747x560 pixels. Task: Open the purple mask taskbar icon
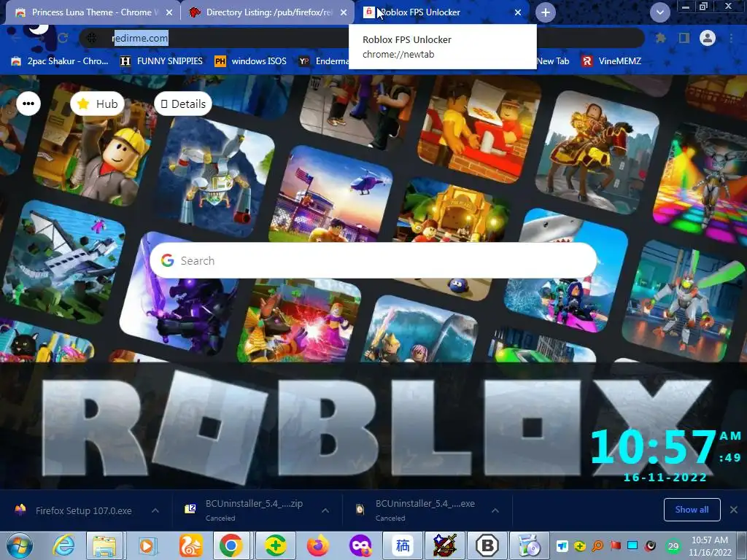click(x=360, y=545)
